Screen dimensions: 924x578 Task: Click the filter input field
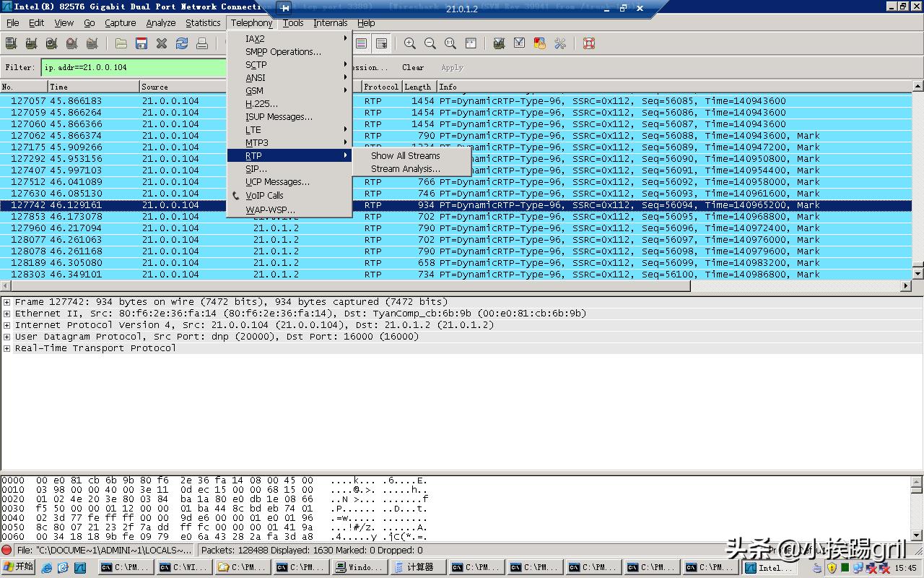[x=134, y=67]
